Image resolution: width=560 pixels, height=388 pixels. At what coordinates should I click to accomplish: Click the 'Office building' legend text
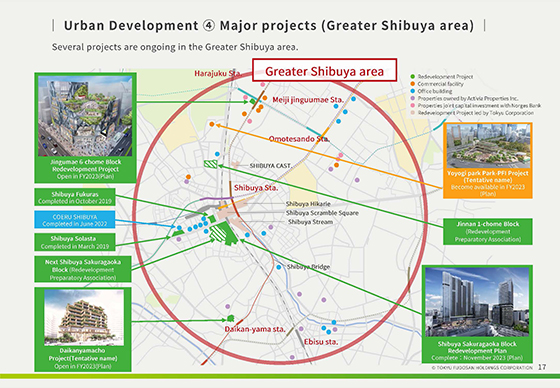pyautogui.click(x=435, y=91)
